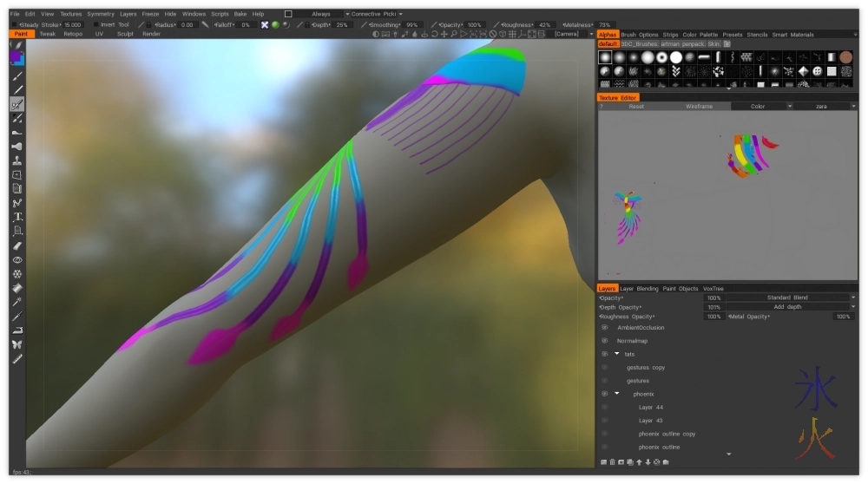Select the Layer 44 layer
868x484 pixels.
(651, 407)
